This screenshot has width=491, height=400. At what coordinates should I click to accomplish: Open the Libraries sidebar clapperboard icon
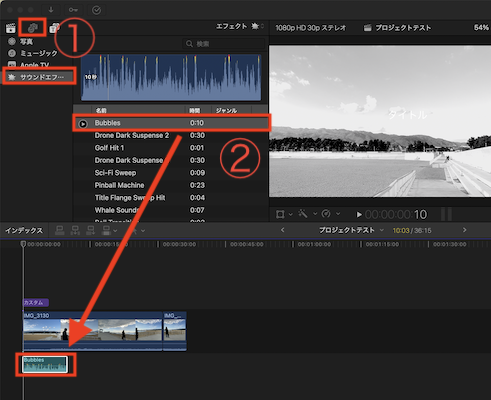(x=11, y=28)
